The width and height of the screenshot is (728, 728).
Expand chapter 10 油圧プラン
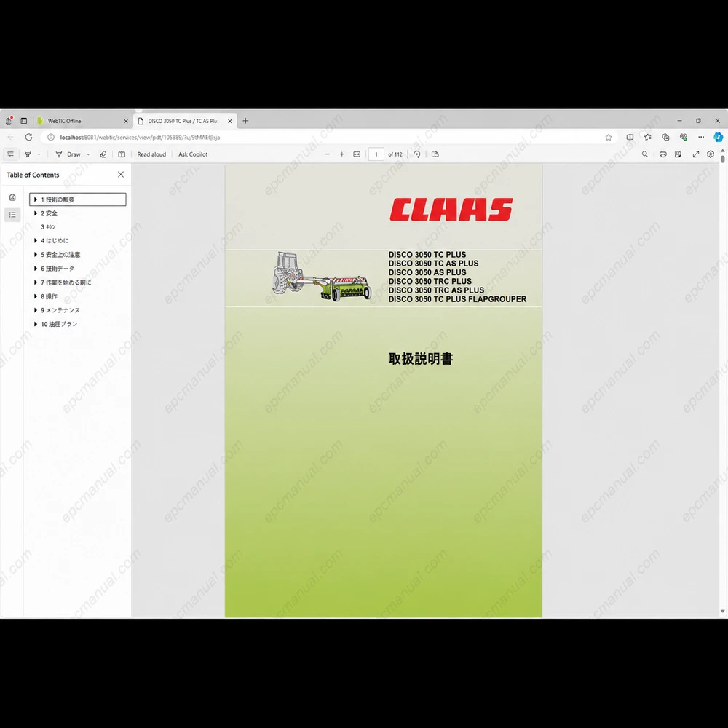tap(36, 324)
